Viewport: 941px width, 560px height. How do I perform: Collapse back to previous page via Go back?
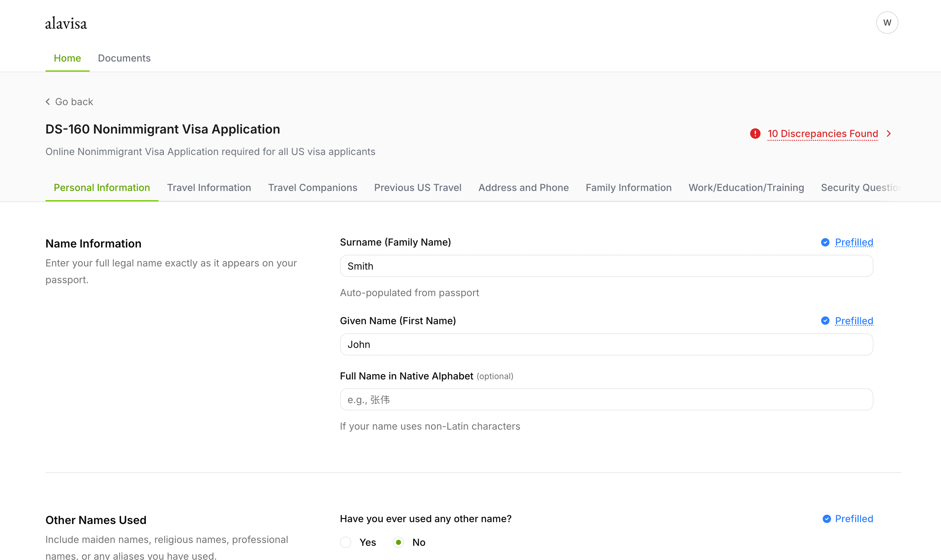click(x=74, y=102)
